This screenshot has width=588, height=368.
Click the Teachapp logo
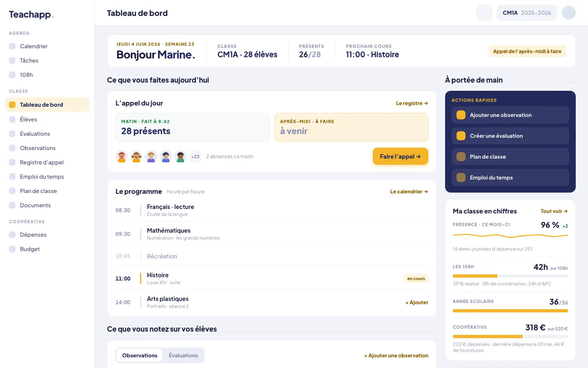[x=31, y=15]
